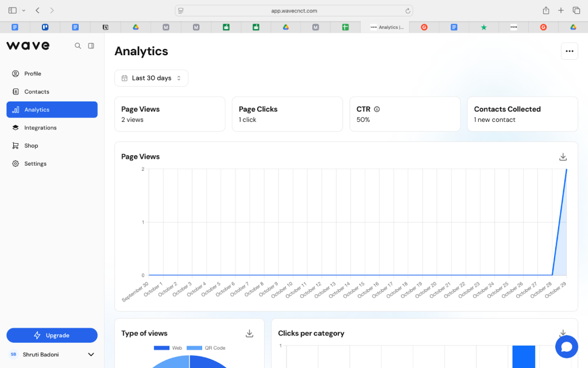Open the Shop page link
This screenshot has height=368, width=588.
pyautogui.click(x=31, y=146)
